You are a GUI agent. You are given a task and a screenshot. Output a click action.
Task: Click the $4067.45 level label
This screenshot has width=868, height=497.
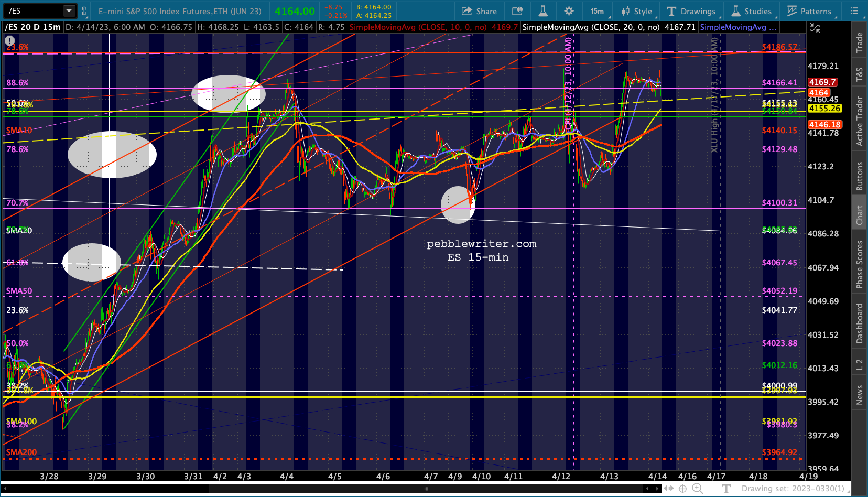tap(779, 263)
